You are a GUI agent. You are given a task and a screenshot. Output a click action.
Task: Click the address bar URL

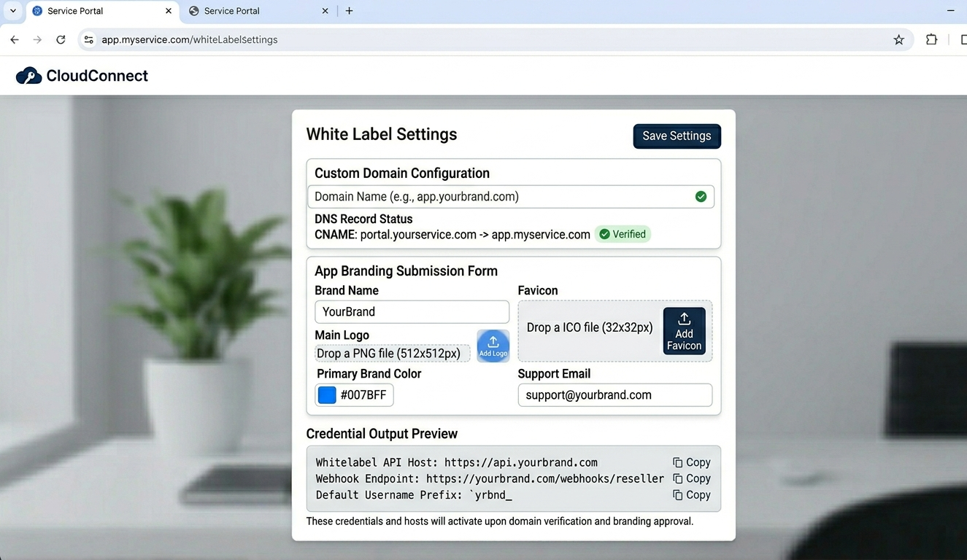point(190,39)
